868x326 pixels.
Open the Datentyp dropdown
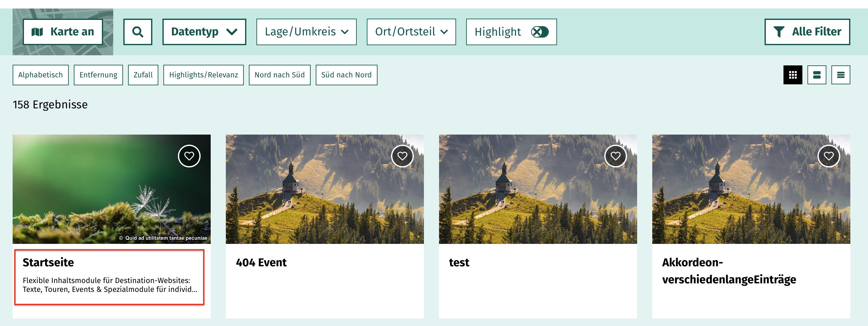coord(204,32)
